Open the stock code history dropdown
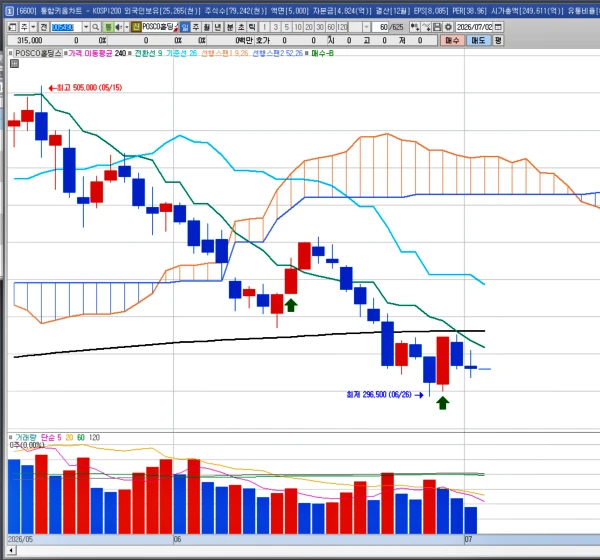 86,27
